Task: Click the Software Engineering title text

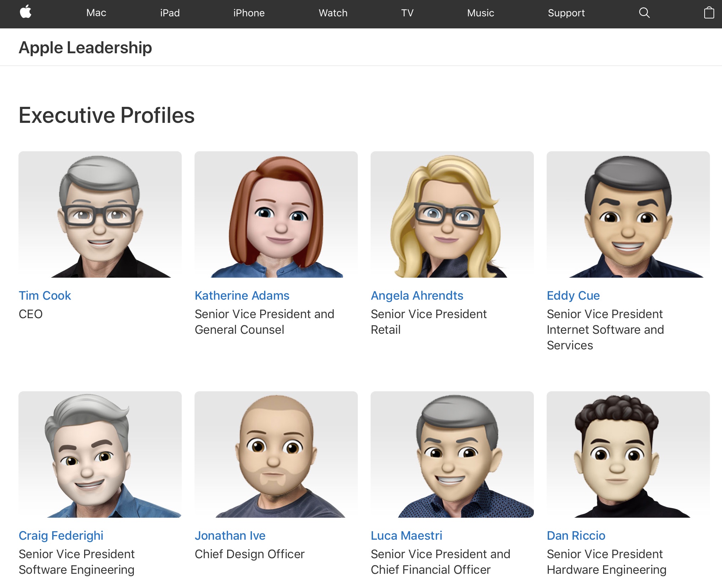Action: 76,570
